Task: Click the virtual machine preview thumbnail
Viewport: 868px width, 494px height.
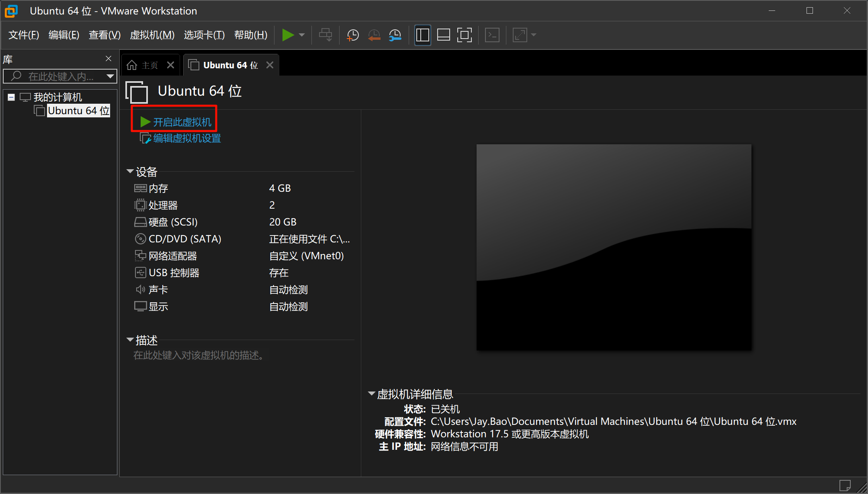Action: 614,247
